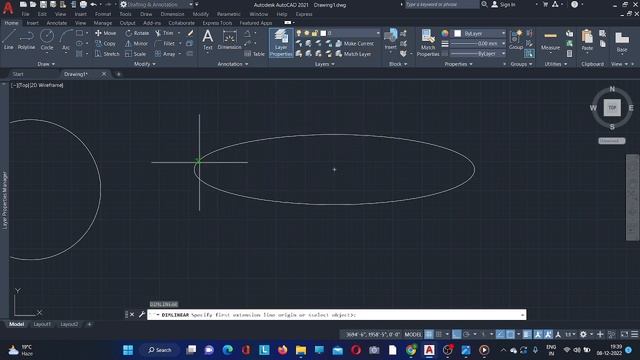
Task: Open the Parametric menu
Action: pos(229,14)
